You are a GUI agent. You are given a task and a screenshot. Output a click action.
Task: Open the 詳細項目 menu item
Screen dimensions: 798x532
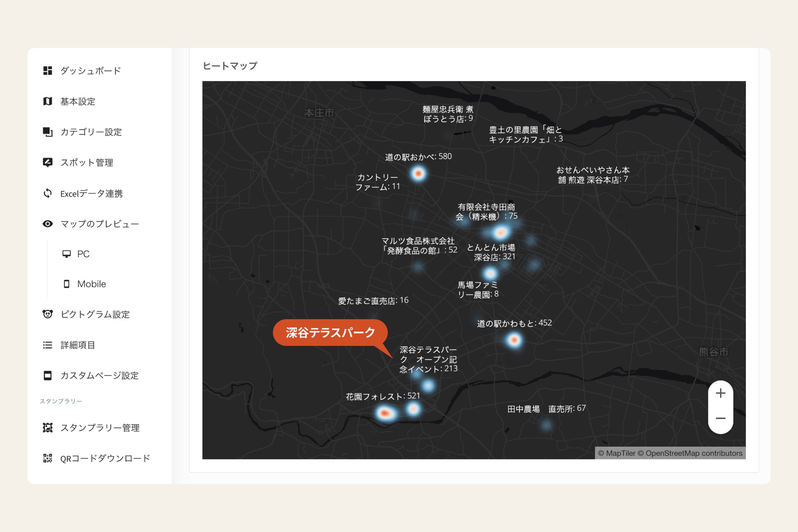click(x=78, y=345)
